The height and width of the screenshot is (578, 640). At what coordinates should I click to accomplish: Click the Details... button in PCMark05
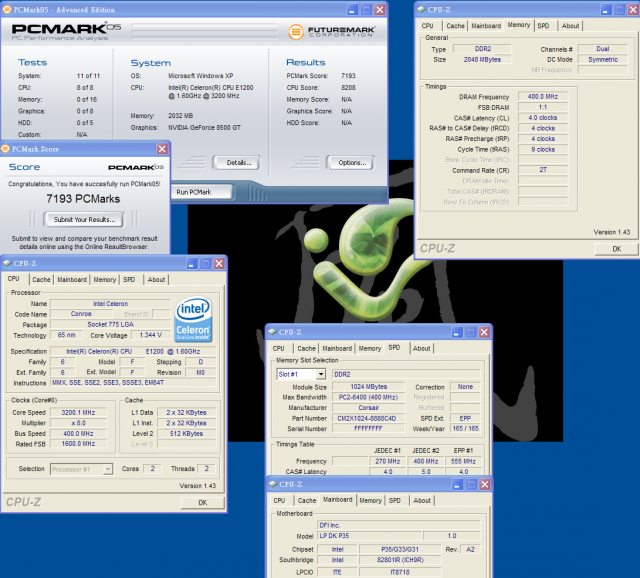(236, 162)
